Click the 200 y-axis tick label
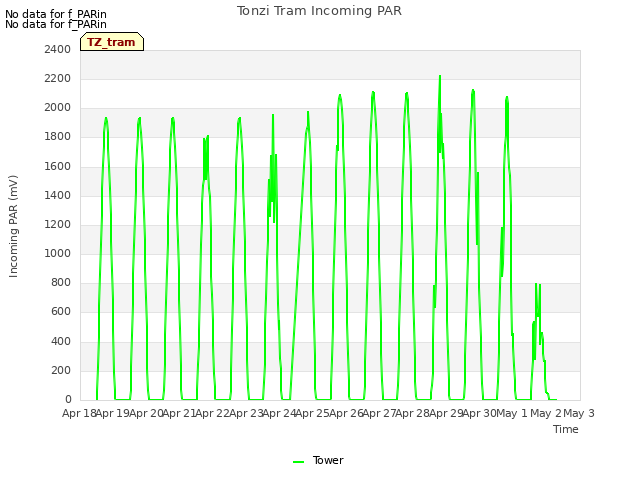The height and width of the screenshot is (480, 640). [x=61, y=371]
